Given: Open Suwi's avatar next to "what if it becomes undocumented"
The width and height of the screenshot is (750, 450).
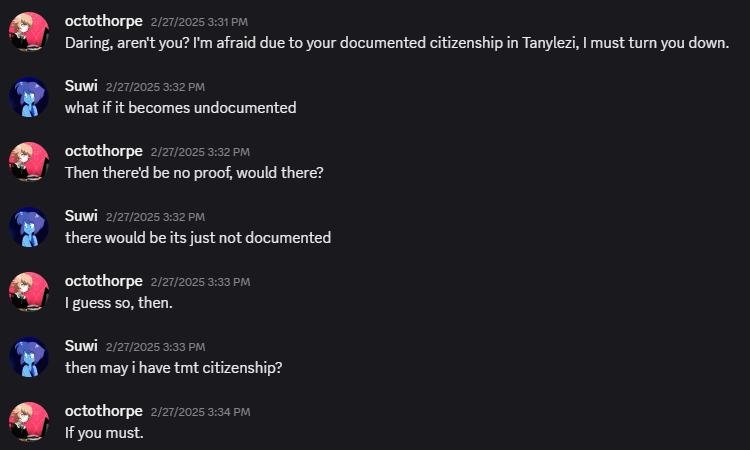Looking at the screenshot, I should coord(29,97).
